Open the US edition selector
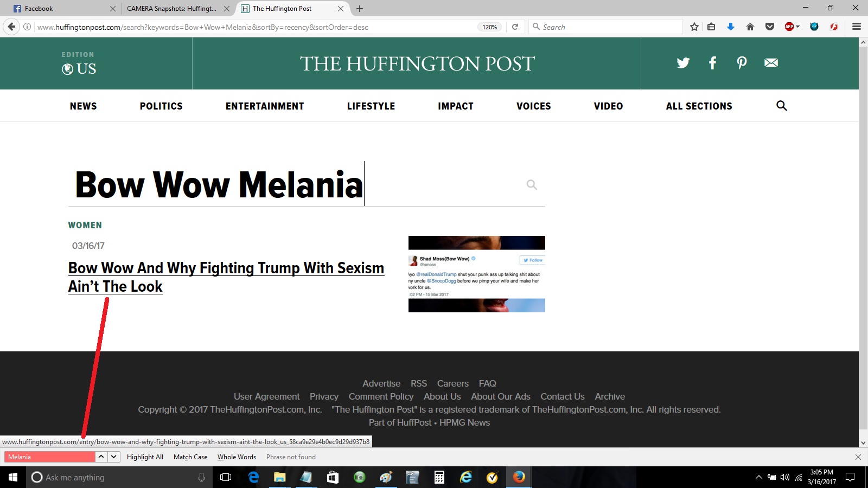Screen dimensions: 868x488 click(79, 69)
